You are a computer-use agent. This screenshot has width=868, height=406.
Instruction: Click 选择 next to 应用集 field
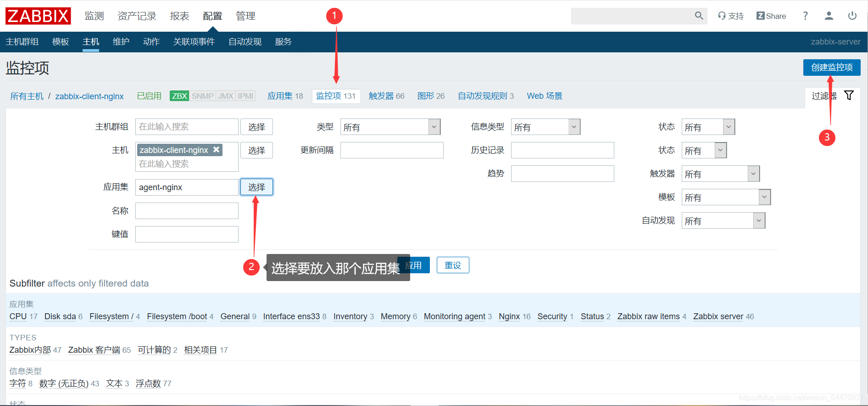(256, 187)
